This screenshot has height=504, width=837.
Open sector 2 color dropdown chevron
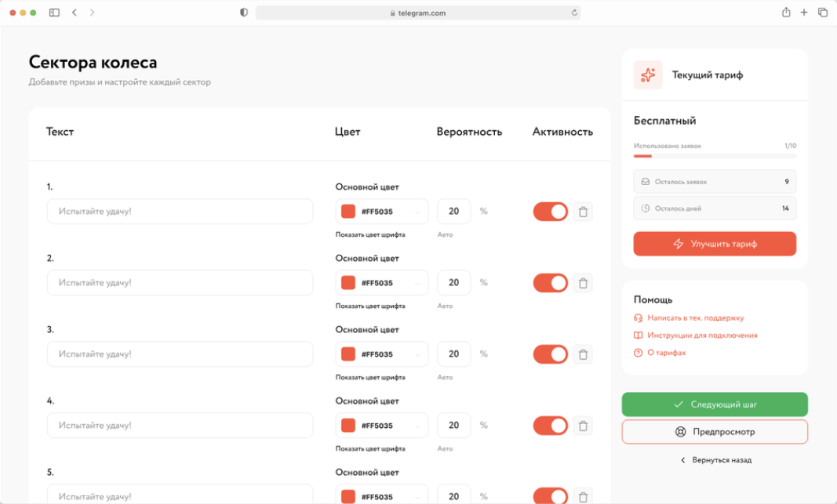click(417, 284)
